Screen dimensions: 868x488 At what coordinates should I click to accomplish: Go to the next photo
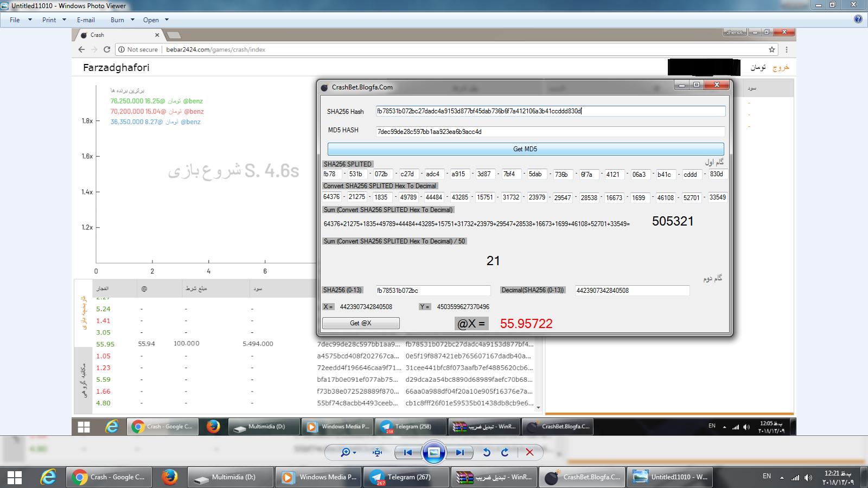tap(460, 452)
